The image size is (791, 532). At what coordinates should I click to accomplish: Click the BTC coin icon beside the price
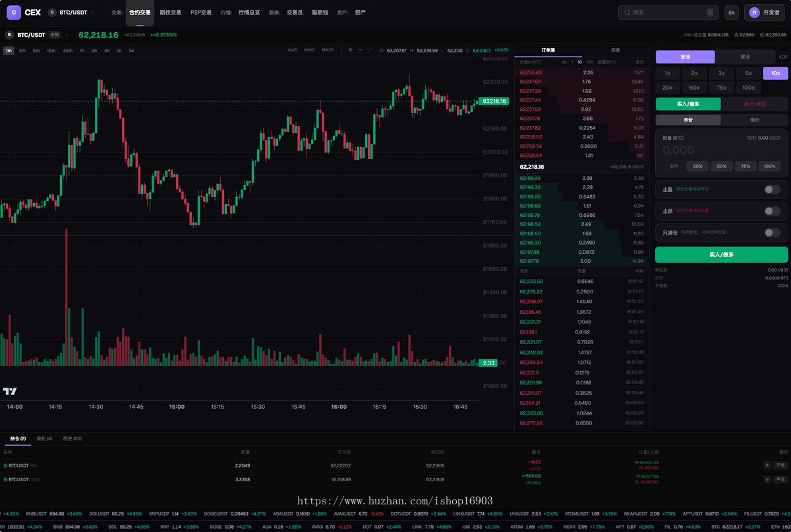pyautogui.click(x=9, y=35)
